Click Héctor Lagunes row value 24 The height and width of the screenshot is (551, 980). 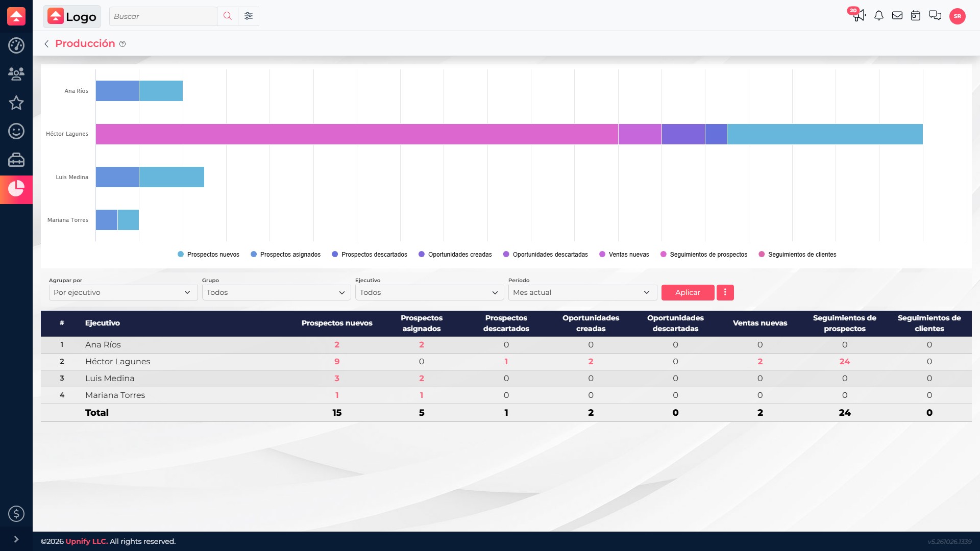coord(845,362)
